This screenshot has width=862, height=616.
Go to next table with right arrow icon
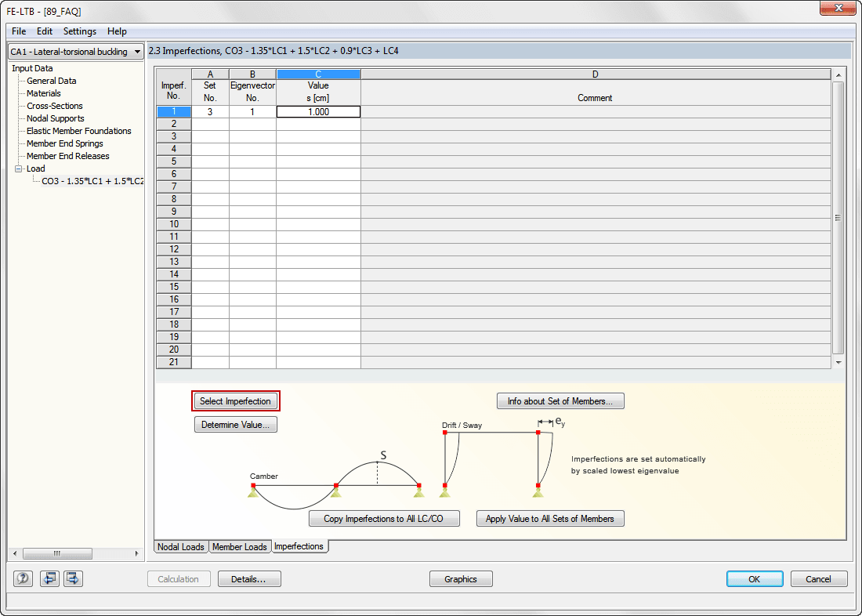coord(73,578)
